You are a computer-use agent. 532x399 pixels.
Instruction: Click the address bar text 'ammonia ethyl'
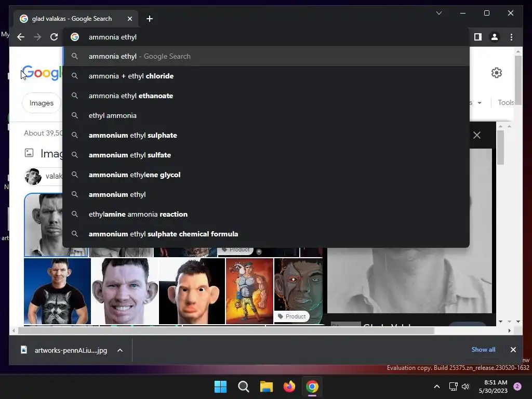[x=113, y=37]
